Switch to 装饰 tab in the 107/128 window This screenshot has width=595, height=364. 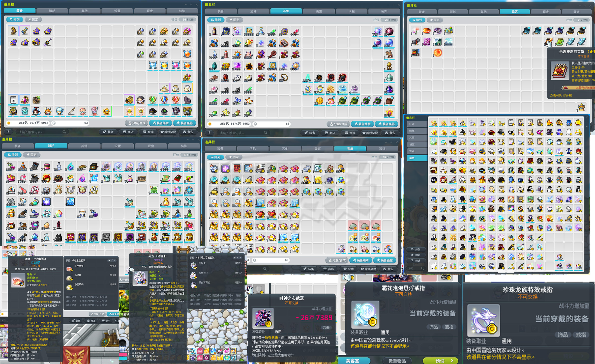(184, 146)
